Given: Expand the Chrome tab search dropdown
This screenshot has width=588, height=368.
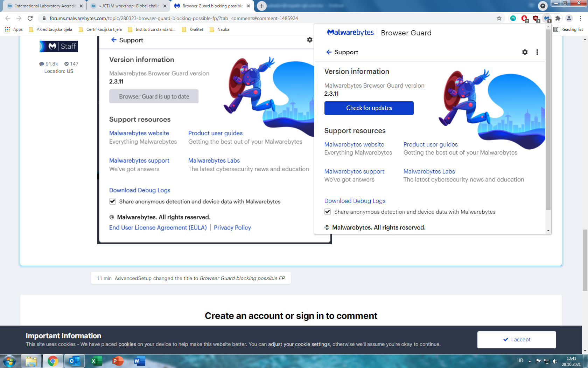Looking at the screenshot, I should [x=543, y=6].
